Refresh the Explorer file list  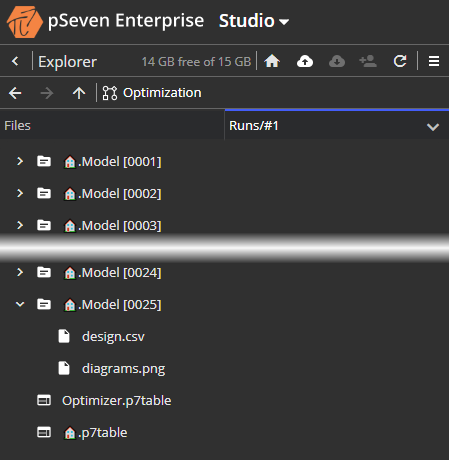pyautogui.click(x=400, y=61)
